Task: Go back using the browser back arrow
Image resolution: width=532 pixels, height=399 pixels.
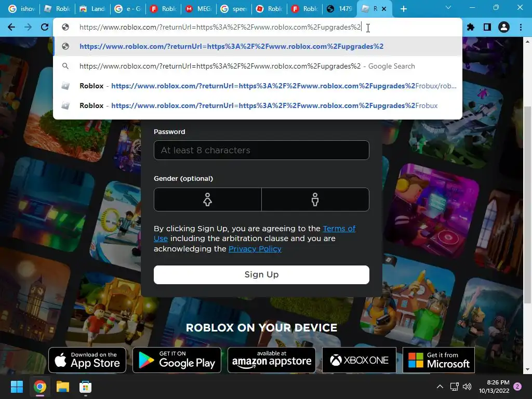Action: point(11,27)
